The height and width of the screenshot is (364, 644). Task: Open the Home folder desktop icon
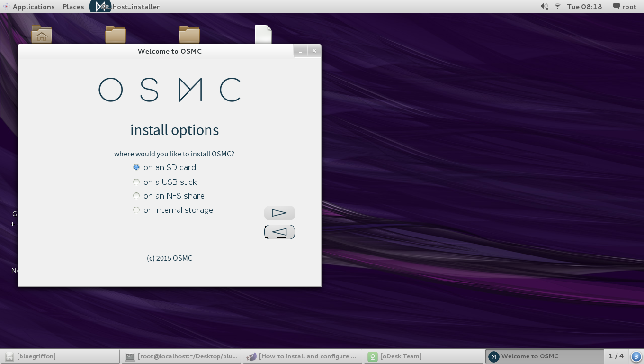(42, 35)
